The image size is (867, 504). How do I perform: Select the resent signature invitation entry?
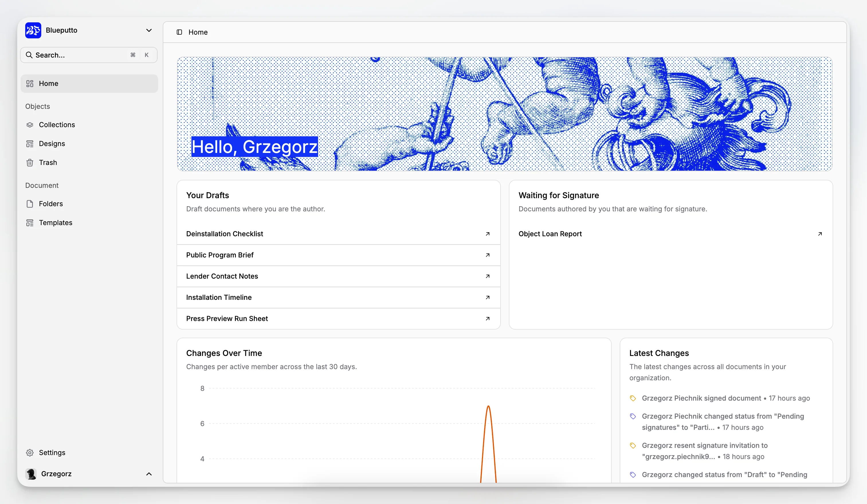[705, 451]
